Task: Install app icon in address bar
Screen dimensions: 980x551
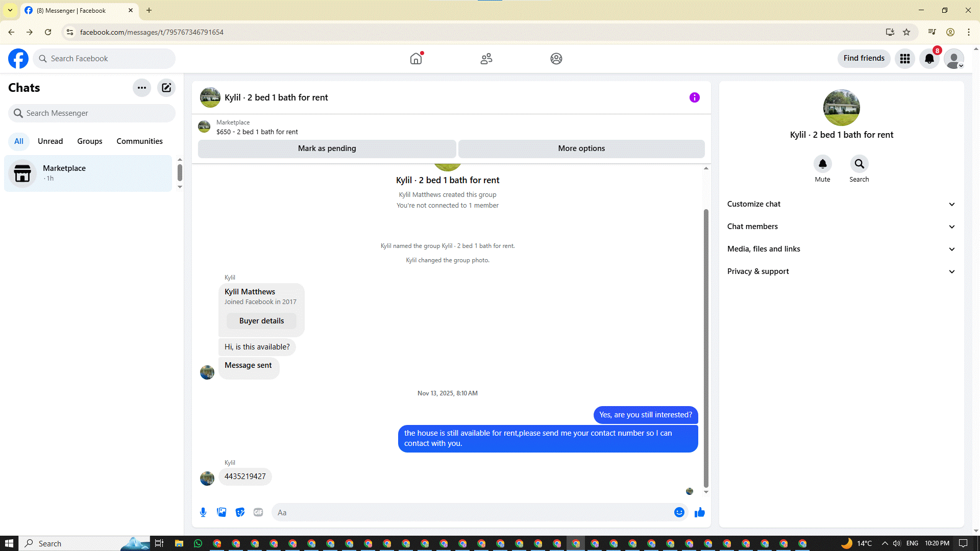Action: coord(890,32)
